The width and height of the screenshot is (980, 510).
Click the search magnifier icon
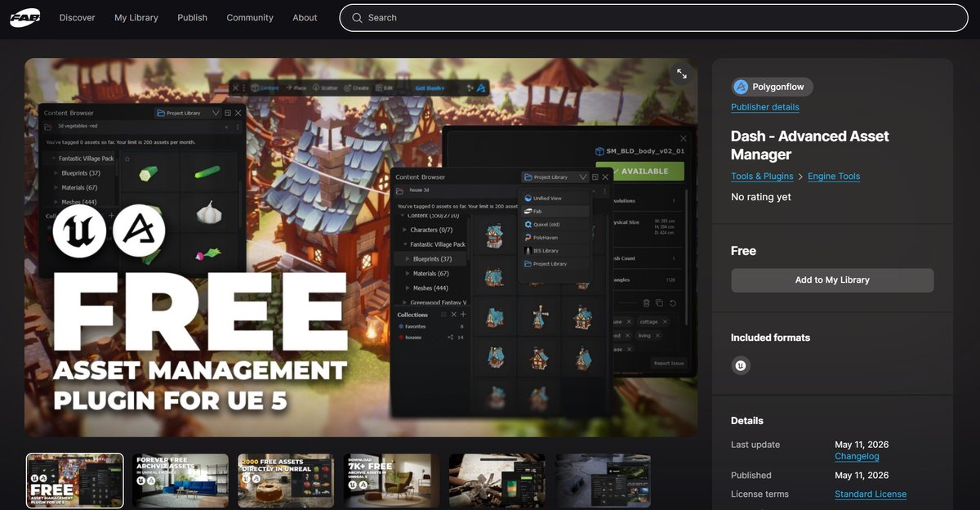point(357,18)
